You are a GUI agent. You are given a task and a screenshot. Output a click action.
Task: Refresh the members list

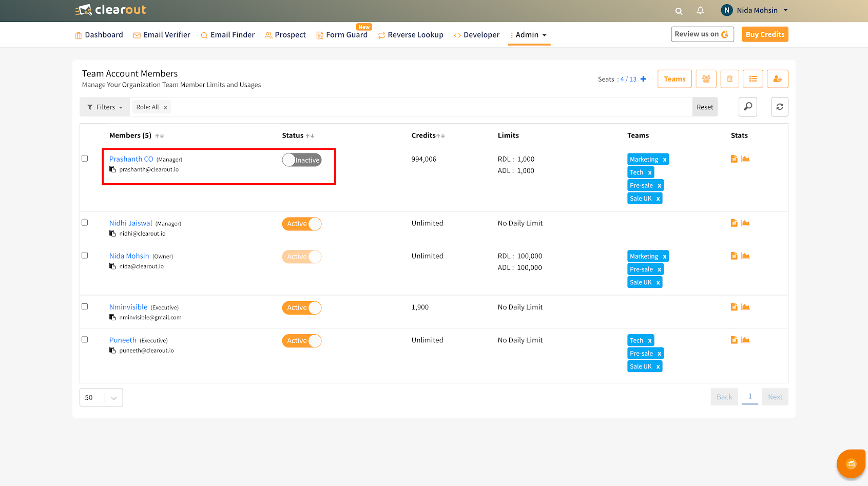[780, 107]
